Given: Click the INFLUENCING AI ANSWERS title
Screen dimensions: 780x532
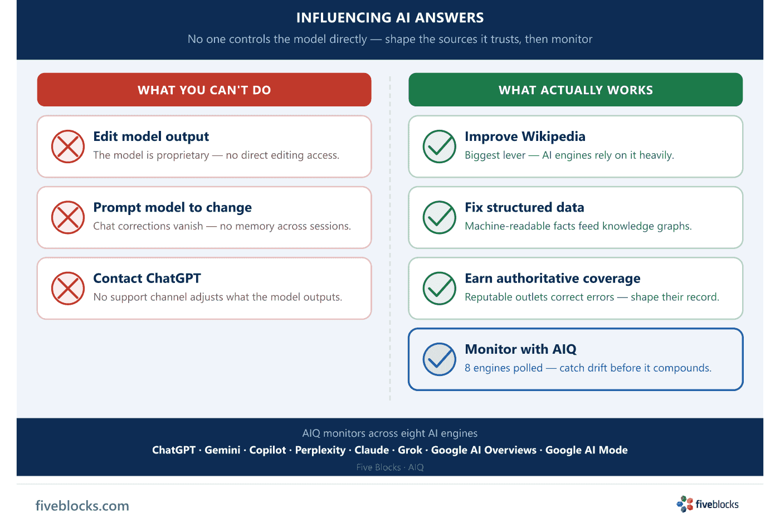Looking at the screenshot, I should tap(390, 18).
